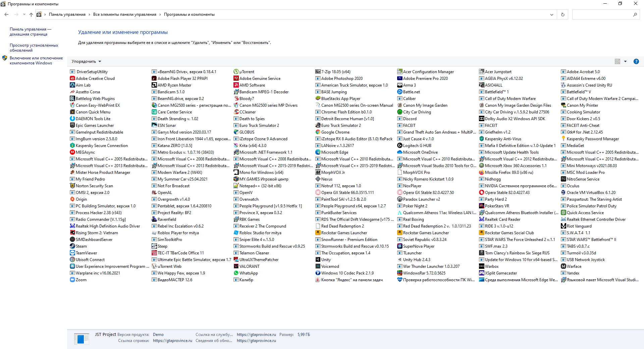Go up one level with up arrow
The height and width of the screenshot is (349, 644).
click(31, 14)
